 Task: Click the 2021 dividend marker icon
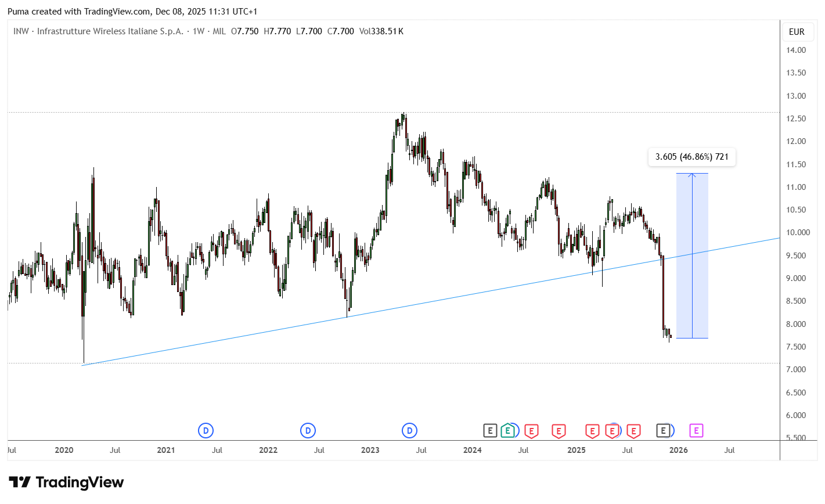[x=206, y=431]
